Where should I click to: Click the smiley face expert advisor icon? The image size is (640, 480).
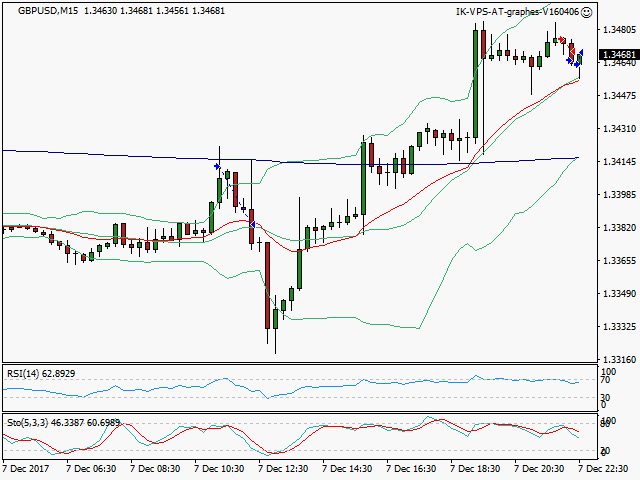[587, 12]
